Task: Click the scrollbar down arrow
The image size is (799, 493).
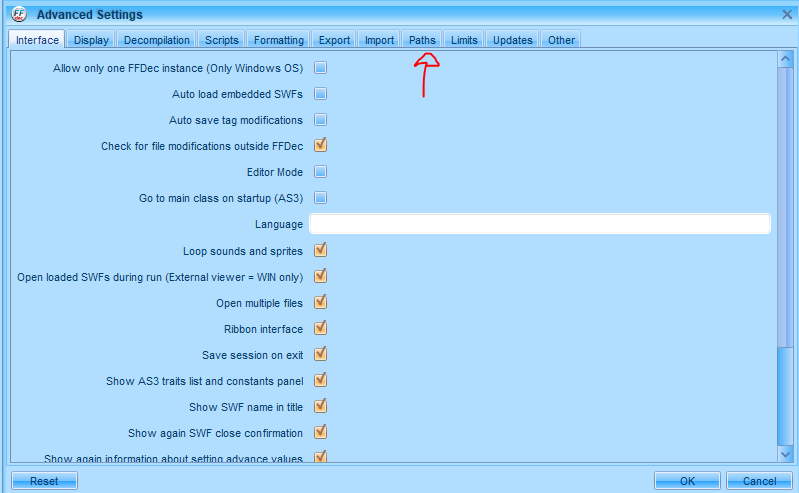Action: pos(785,454)
